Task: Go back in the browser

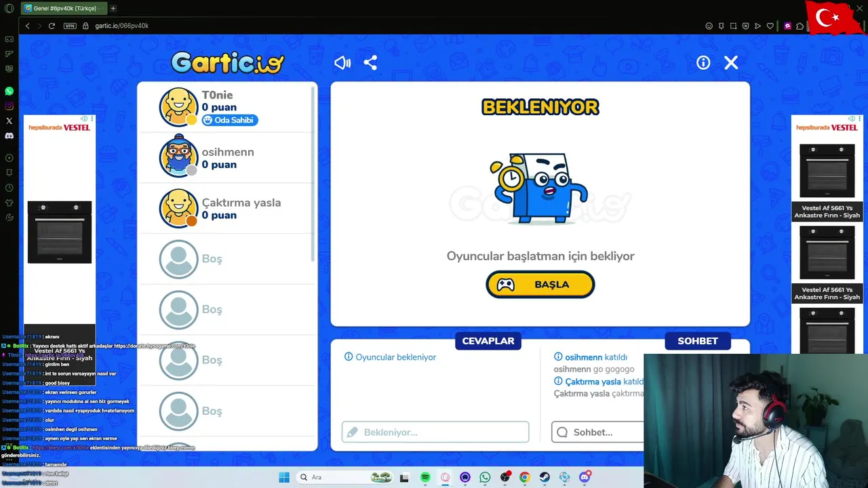Action: tap(27, 26)
